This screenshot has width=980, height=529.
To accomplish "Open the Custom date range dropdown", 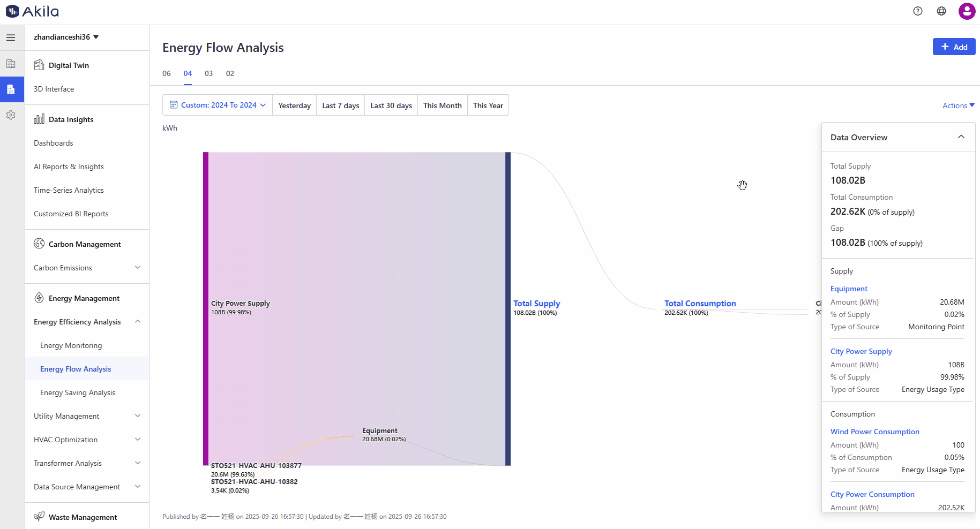I will 218,105.
